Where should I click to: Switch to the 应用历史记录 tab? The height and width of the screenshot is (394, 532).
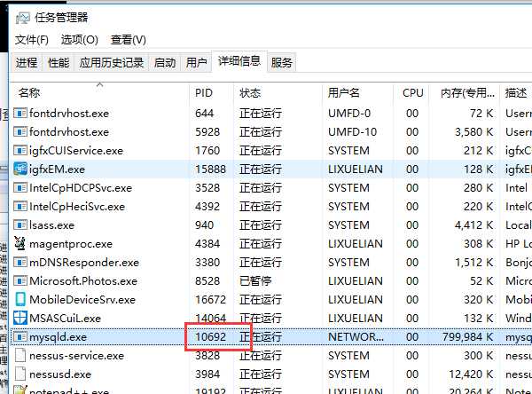(112, 62)
